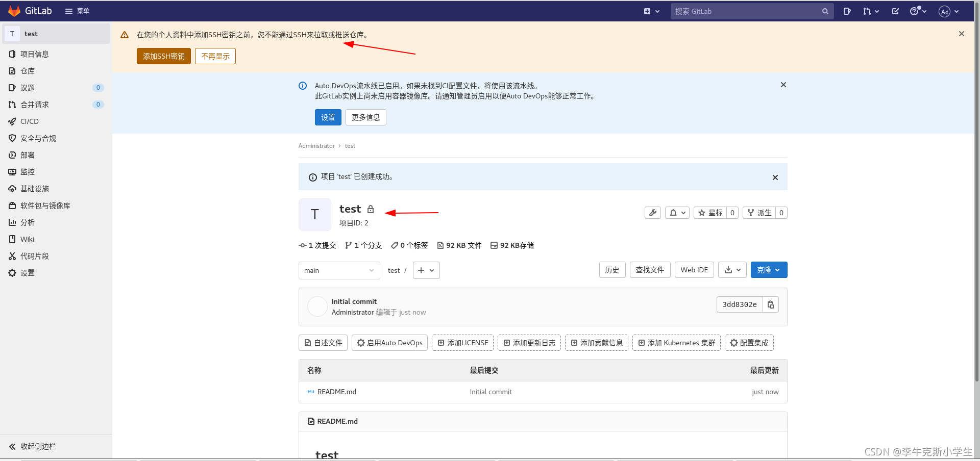980x461 pixels.
Task: Click the 查找文件 button
Action: (x=650, y=270)
